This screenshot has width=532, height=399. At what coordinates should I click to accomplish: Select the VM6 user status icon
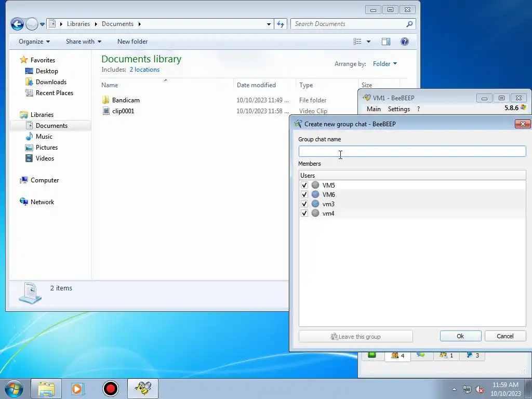[x=315, y=194]
